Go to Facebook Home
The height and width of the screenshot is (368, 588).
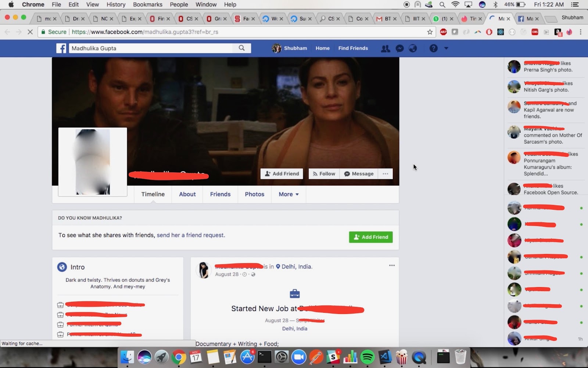[323, 48]
